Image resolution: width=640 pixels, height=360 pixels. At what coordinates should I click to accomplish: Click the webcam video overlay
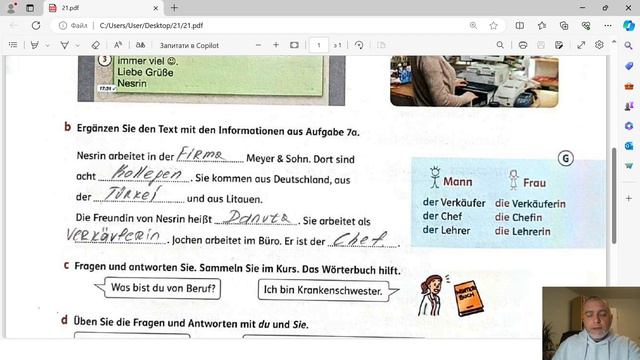click(x=591, y=323)
